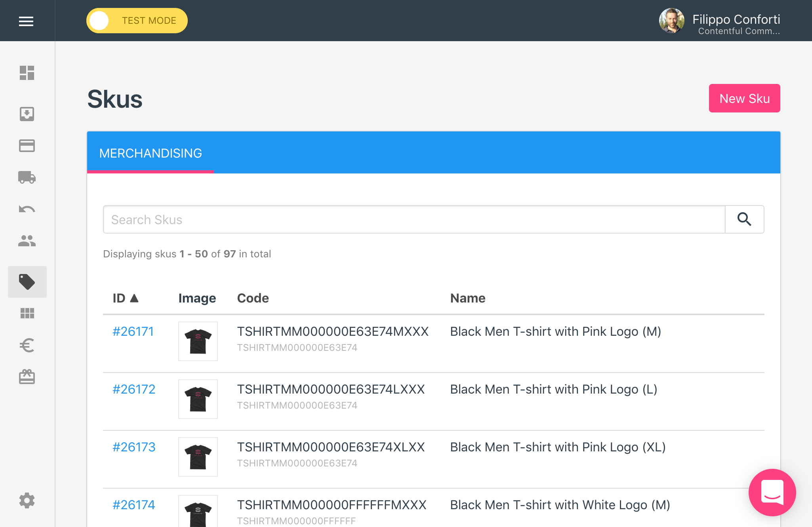Click the New Sku button
The width and height of the screenshot is (812, 527).
pyautogui.click(x=744, y=98)
